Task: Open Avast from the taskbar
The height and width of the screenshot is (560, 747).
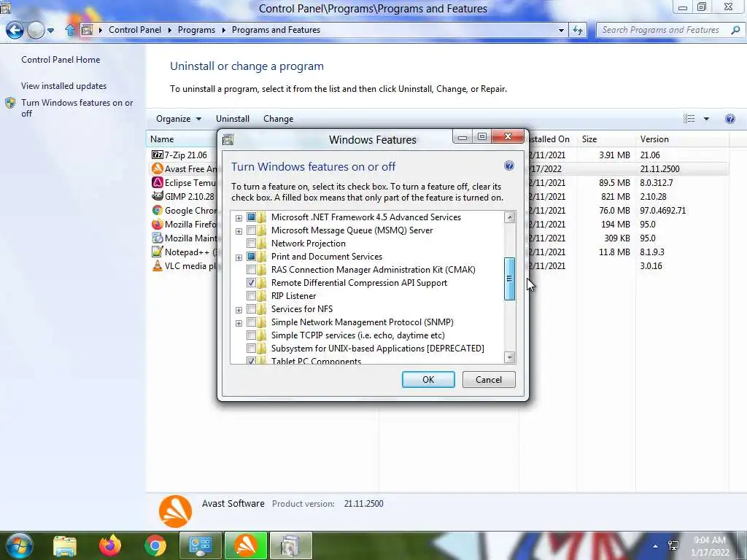Action: [x=246, y=545]
